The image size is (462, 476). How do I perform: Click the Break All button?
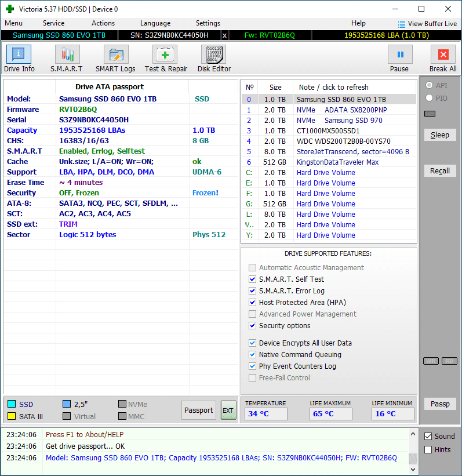coord(443,59)
